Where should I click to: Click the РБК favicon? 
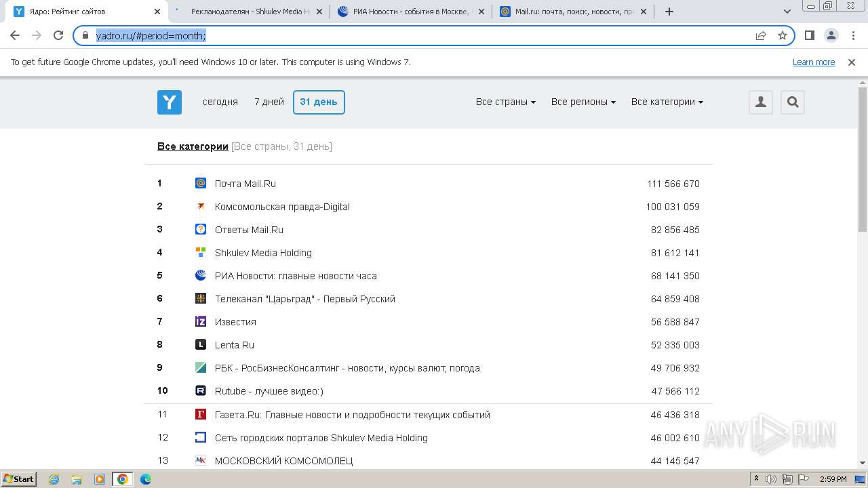[x=201, y=367]
